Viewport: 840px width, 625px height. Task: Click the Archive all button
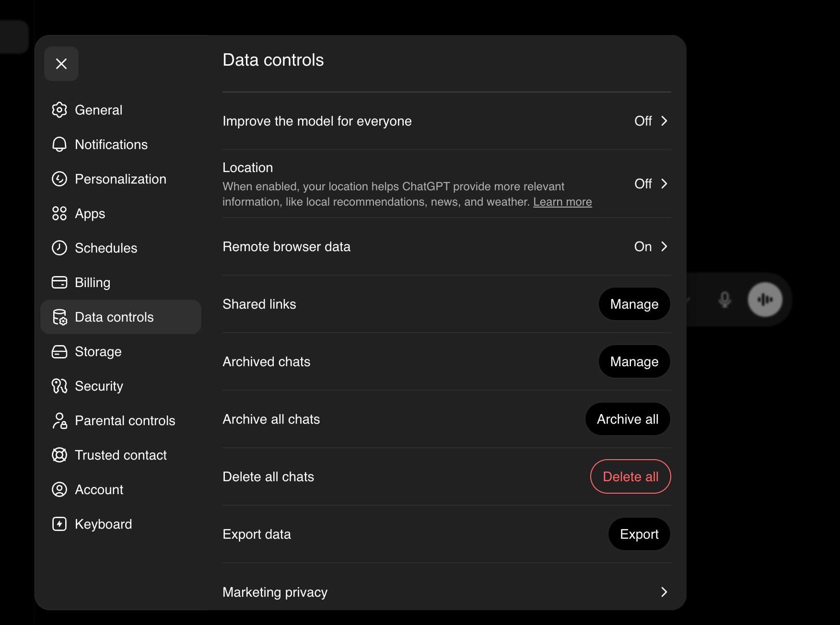click(x=628, y=419)
